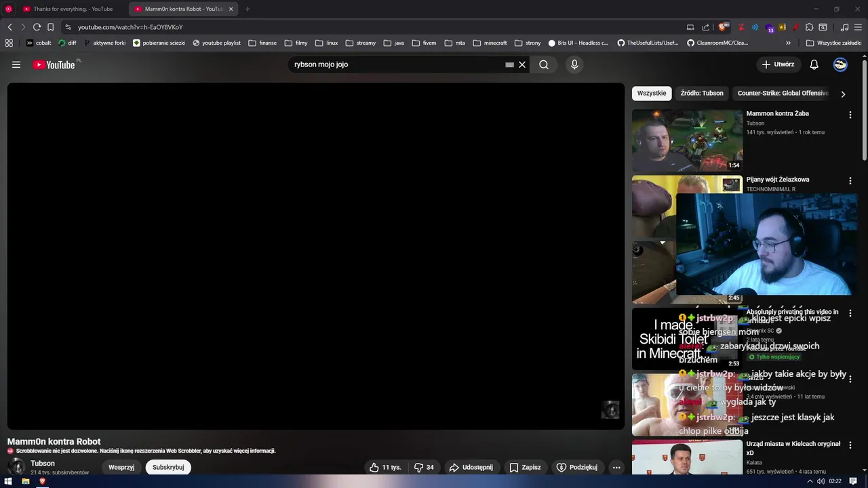Open Brave Shields lion icon
This screenshot has height=488, width=868.
coord(723,27)
